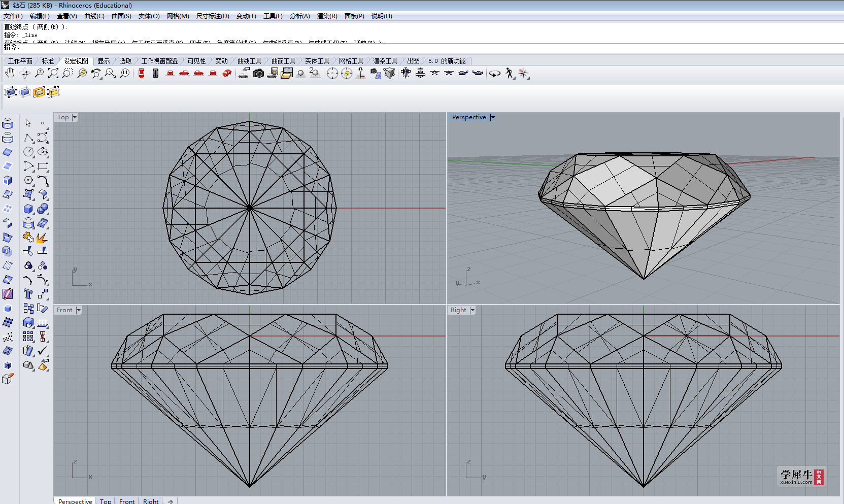Open the Right viewport title dropdown arrow
The image size is (844, 504).
(472, 310)
